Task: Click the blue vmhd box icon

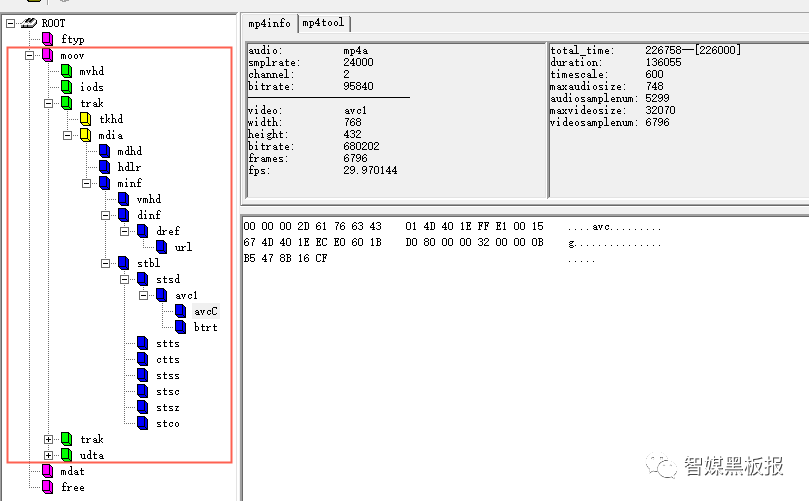Action: pos(124,199)
